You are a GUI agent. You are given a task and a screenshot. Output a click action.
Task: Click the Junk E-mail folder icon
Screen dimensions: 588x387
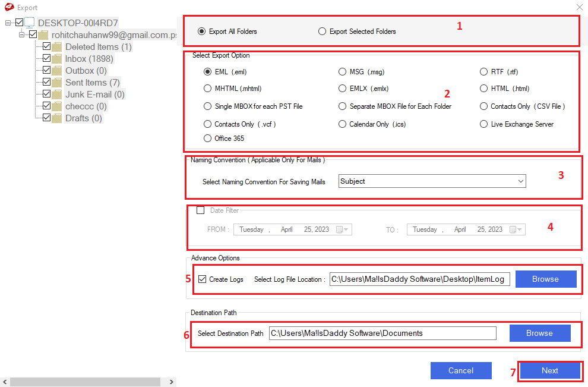coord(57,95)
